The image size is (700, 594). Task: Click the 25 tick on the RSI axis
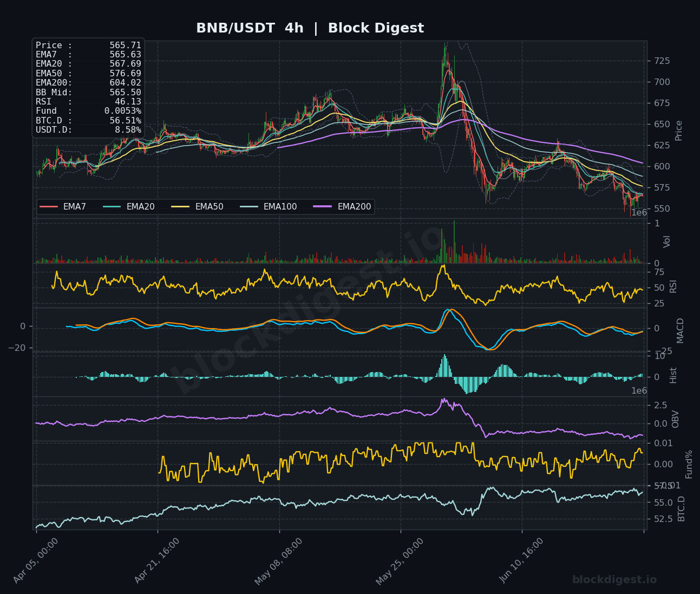coord(659,304)
